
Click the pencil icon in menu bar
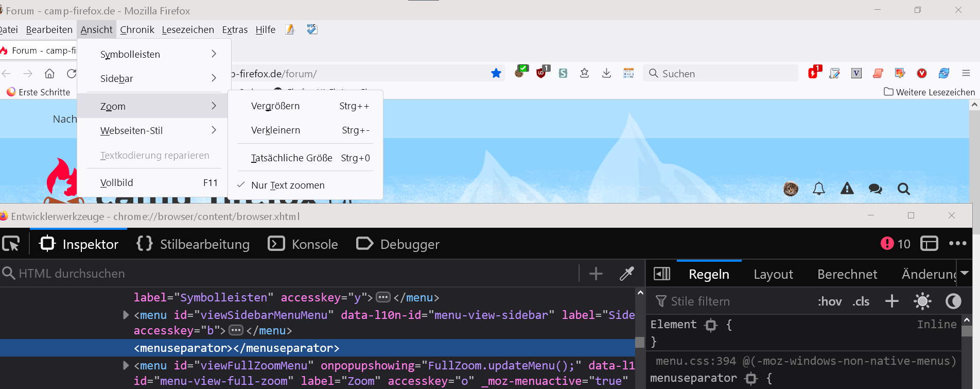[x=290, y=29]
